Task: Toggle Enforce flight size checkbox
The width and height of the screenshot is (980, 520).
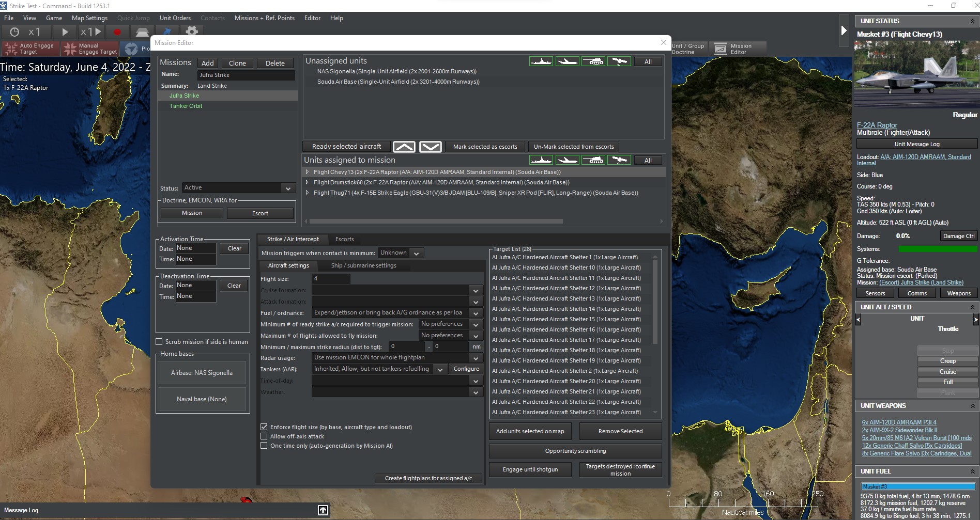Action: [264, 427]
